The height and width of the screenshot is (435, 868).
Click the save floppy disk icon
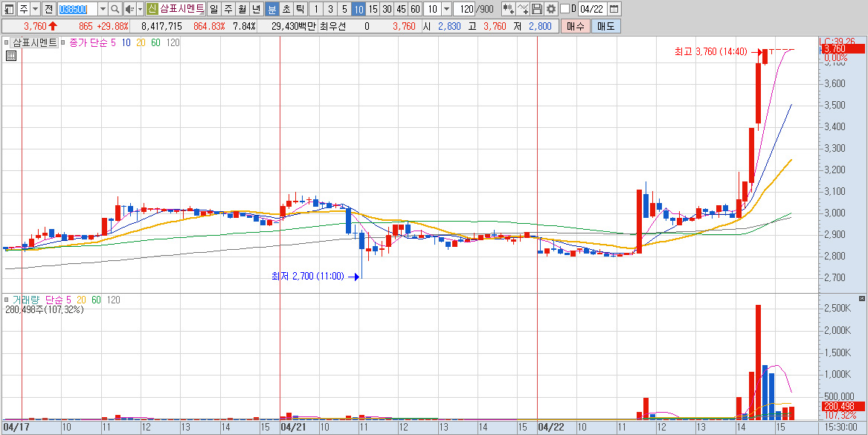coord(536,9)
